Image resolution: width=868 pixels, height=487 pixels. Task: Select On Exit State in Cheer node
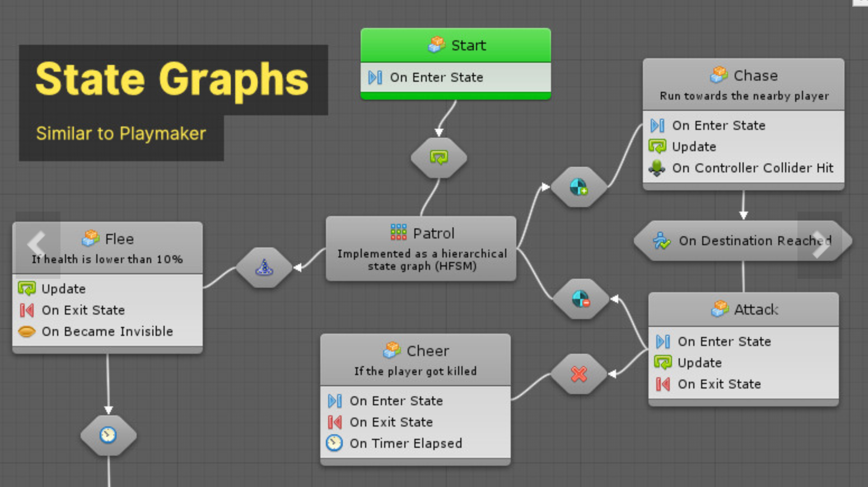[x=391, y=422]
